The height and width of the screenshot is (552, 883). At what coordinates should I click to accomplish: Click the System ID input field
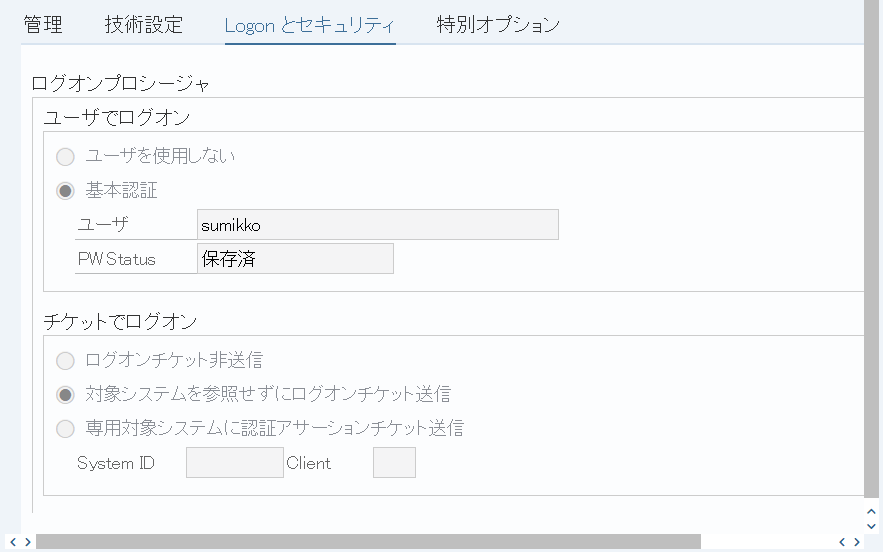click(235, 462)
